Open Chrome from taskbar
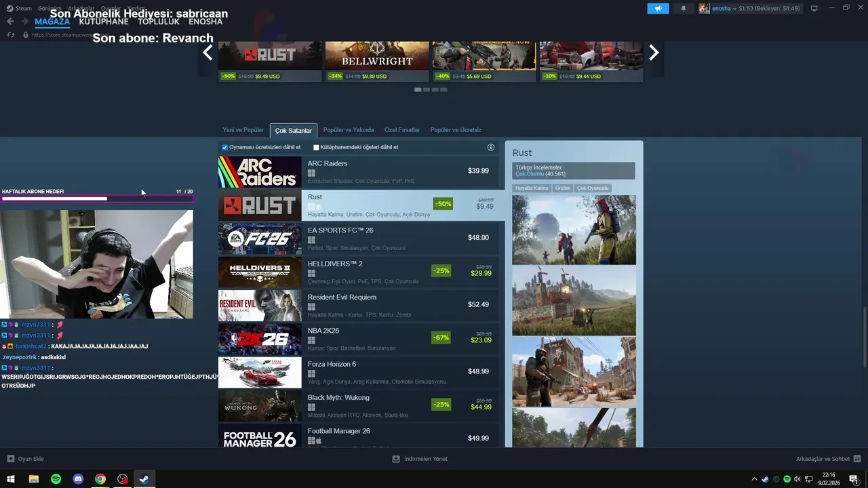The width and height of the screenshot is (868, 488). click(x=100, y=479)
